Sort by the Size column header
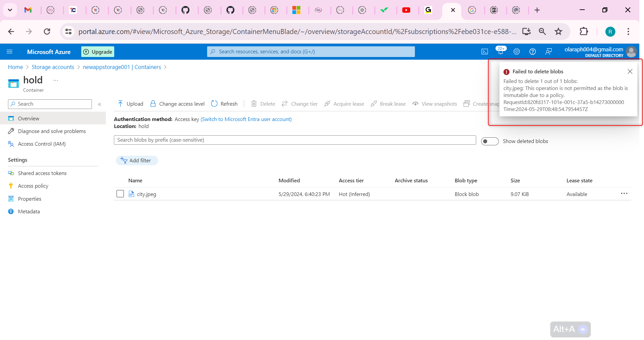This screenshot has width=644, height=340. pyautogui.click(x=515, y=180)
